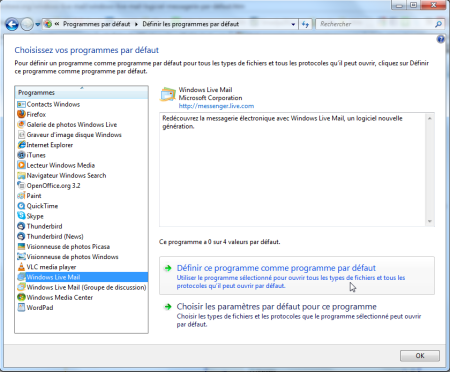
Task: Click Choisir les paramètres par défaut pour ce programme
Action: click(x=277, y=307)
